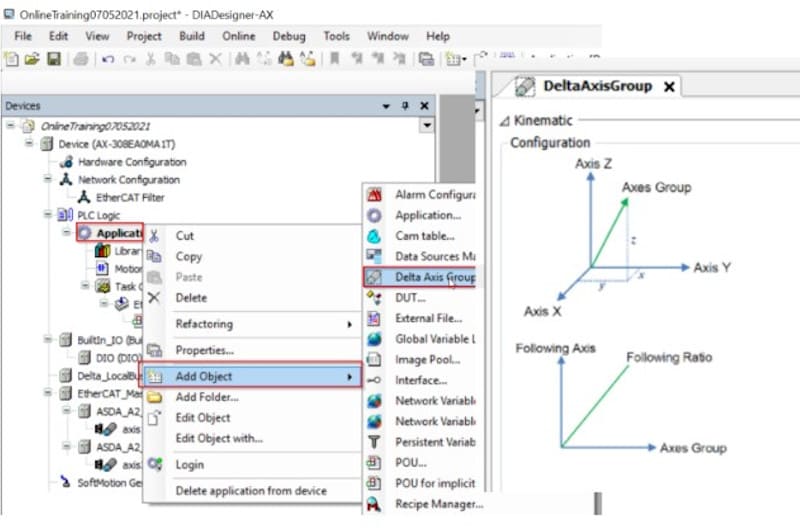
Task: Collapse the Kinematic section triangle
Action: [x=504, y=121]
